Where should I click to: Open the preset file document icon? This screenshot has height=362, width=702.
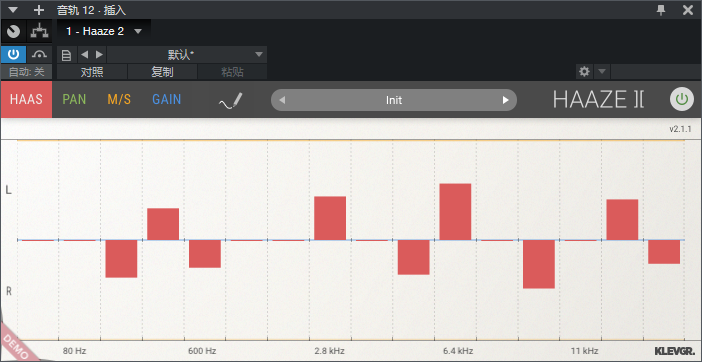click(66, 55)
